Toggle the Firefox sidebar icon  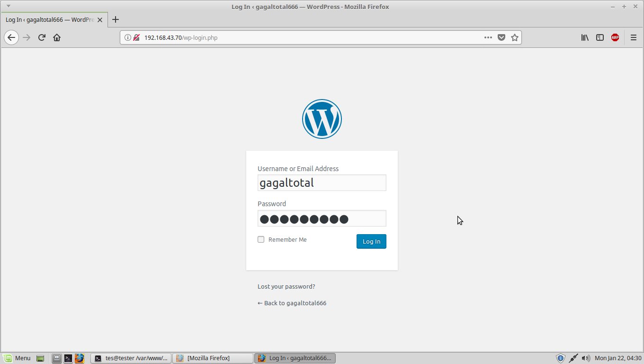(600, 37)
